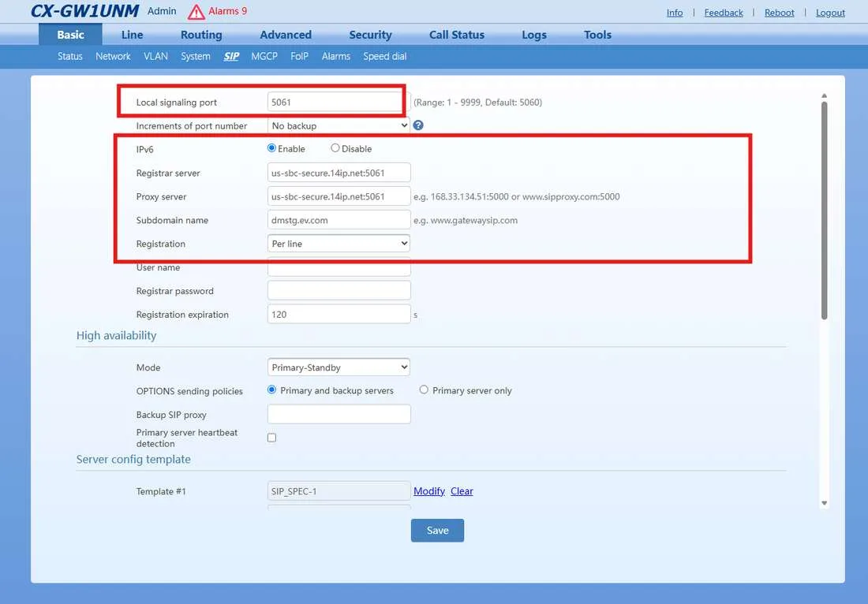868x604 pixels.
Task: Select the IPv6 Disable radio button
Action: click(335, 148)
